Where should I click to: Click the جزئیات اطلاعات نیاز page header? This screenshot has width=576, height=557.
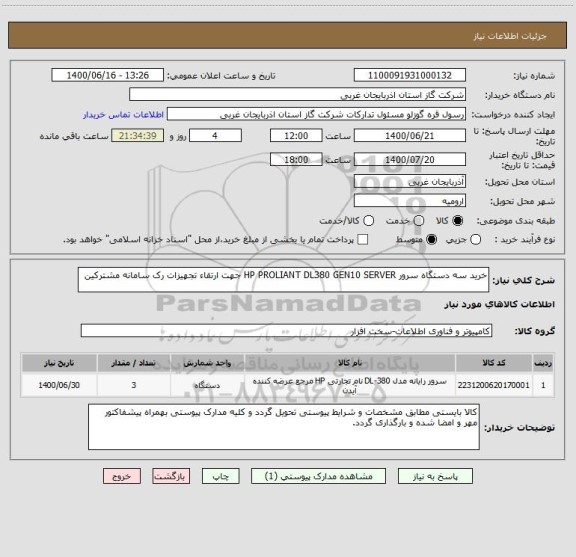click(x=510, y=36)
